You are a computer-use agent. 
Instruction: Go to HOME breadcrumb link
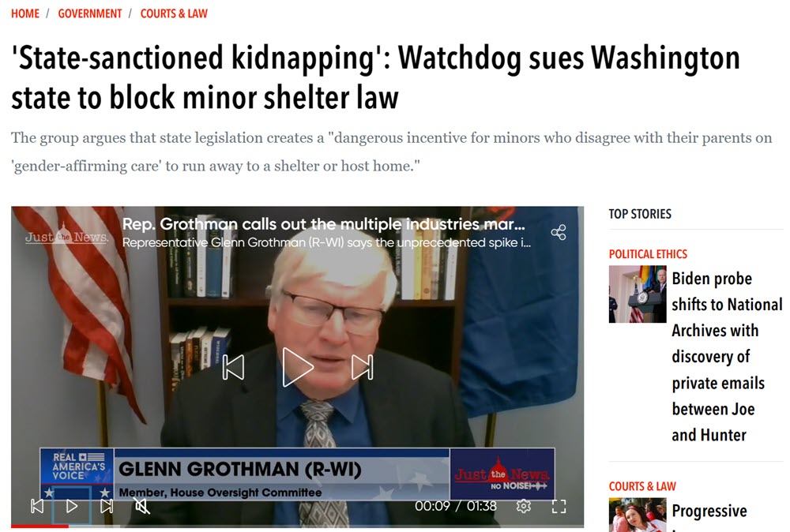click(x=25, y=13)
